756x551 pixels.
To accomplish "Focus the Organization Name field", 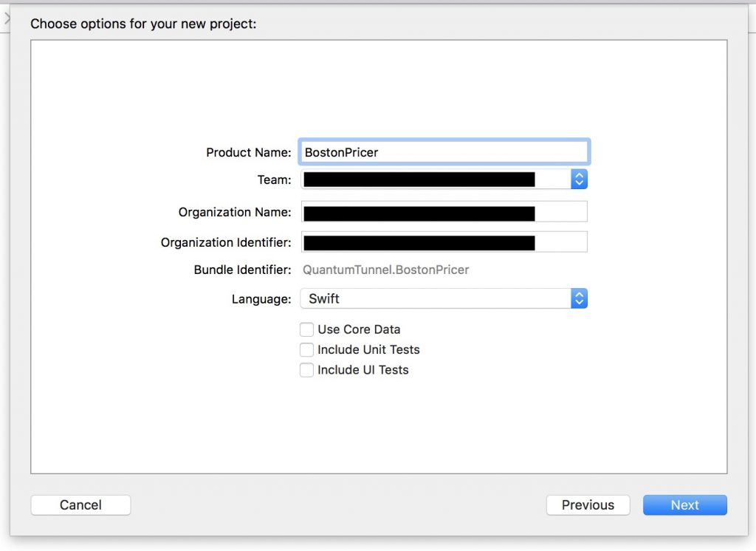I will click(x=443, y=212).
